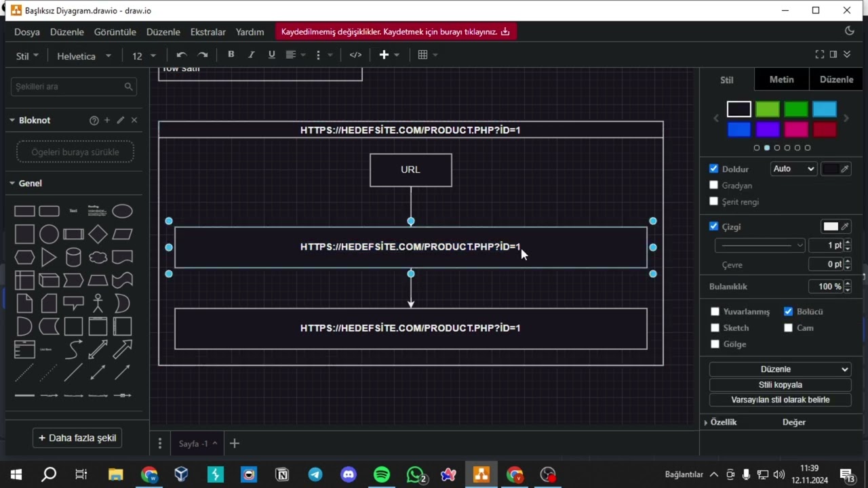
Task: Redo the last action in toolbar
Action: [203, 55]
